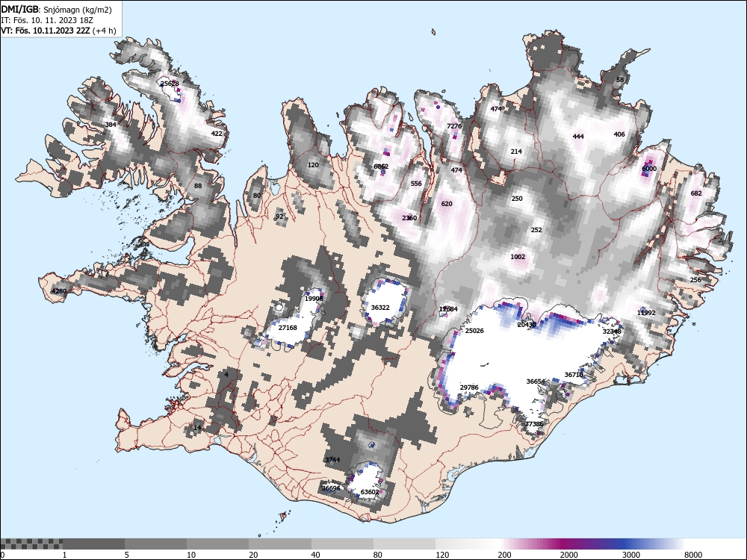Viewport: 747px width, 560px height.
Task: Click the map value '7276'
Action: pyautogui.click(x=454, y=126)
